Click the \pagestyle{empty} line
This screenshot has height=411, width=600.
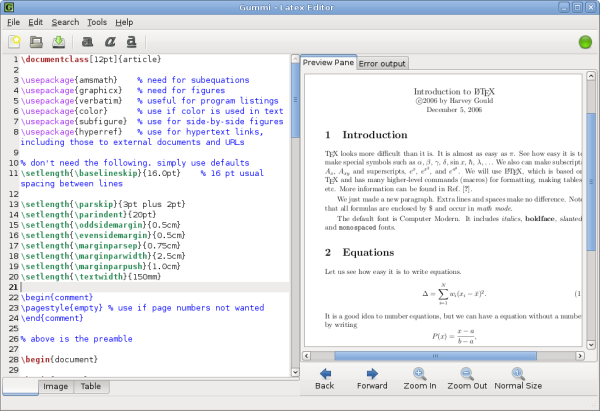click(142, 307)
